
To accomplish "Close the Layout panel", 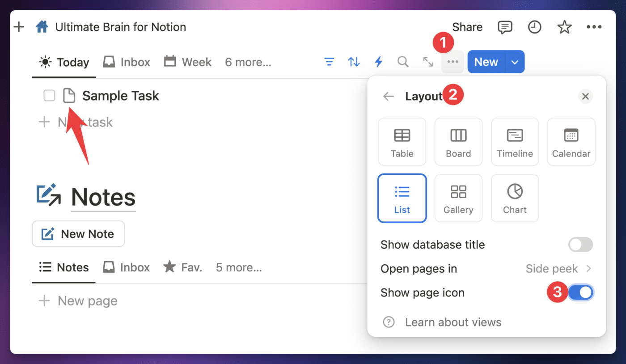I will (x=585, y=96).
